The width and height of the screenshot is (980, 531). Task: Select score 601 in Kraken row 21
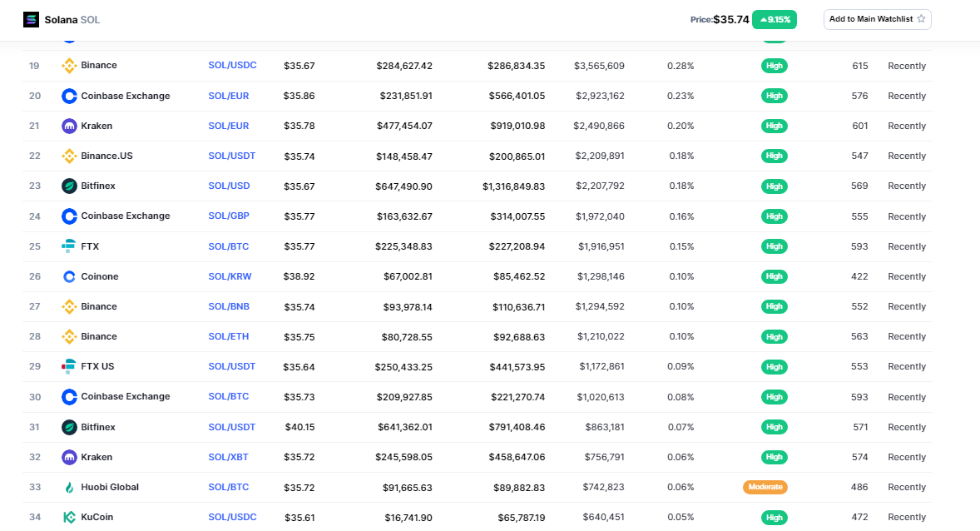click(860, 126)
